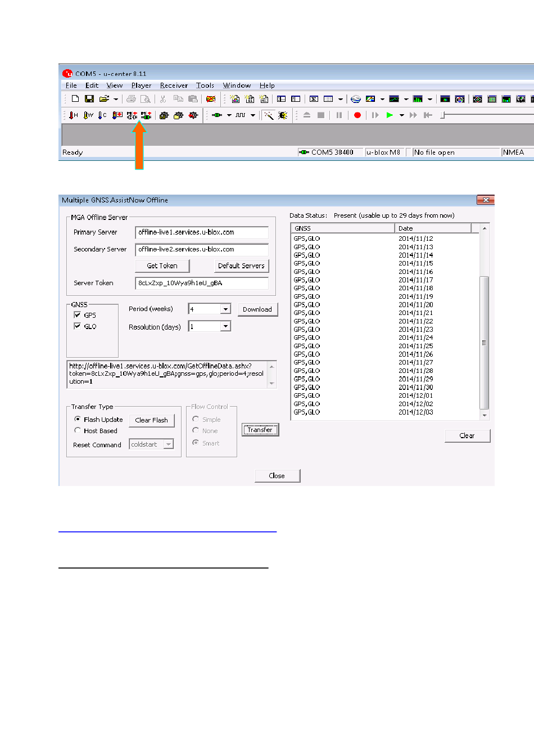Click the green connection plug icon
This screenshot has width=534, height=756.
(217, 115)
